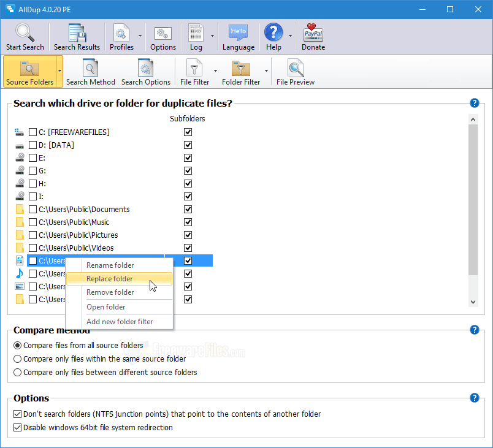Open the Options settings
The width and height of the screenshot is (493, 448).
point(162,36)
